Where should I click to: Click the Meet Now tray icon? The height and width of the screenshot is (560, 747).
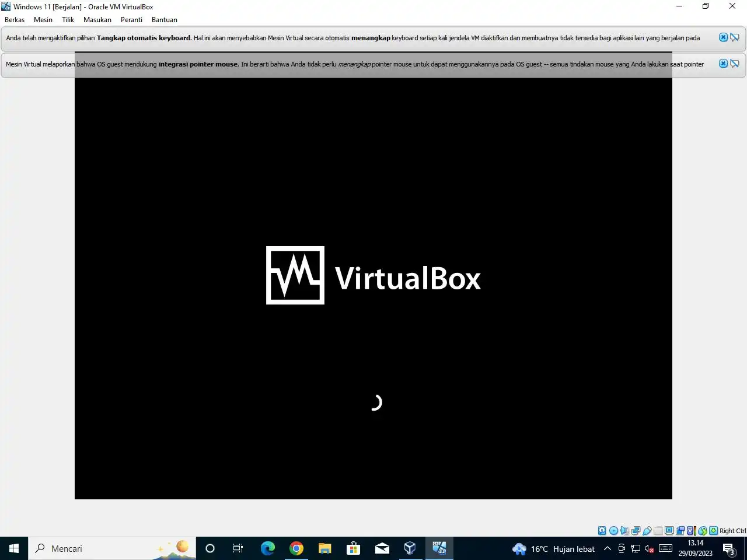(x=622, y=548)
